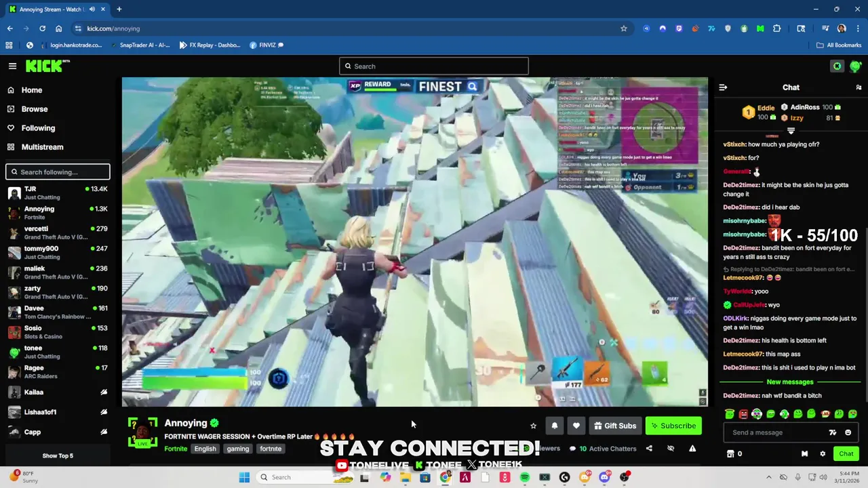
Task: Click Active Chatters count
Action: point(603,449)
